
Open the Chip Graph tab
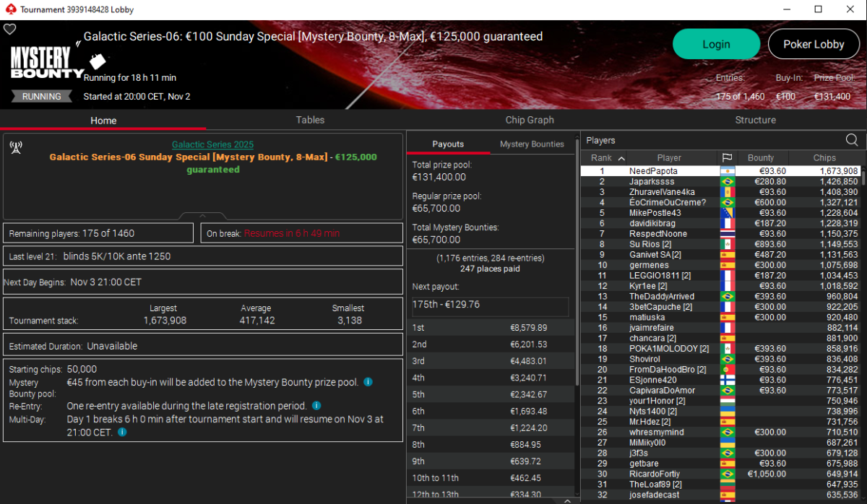point(530,120)
